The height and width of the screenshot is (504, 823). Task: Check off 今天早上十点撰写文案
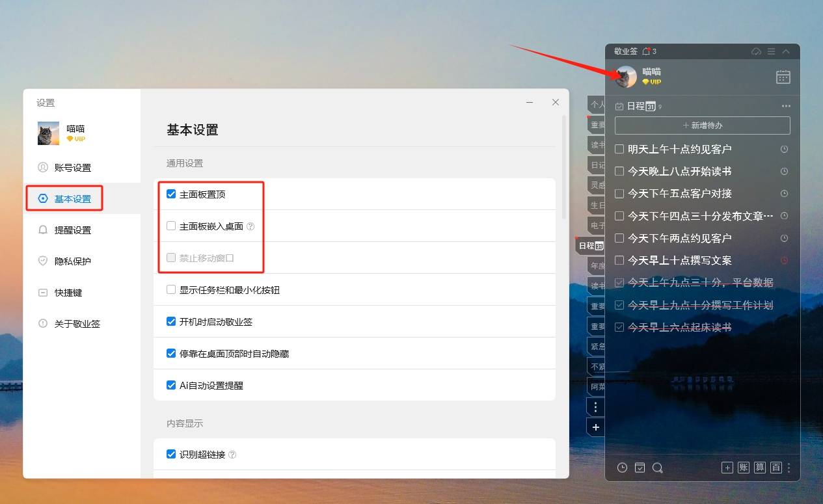coord(619,260)
